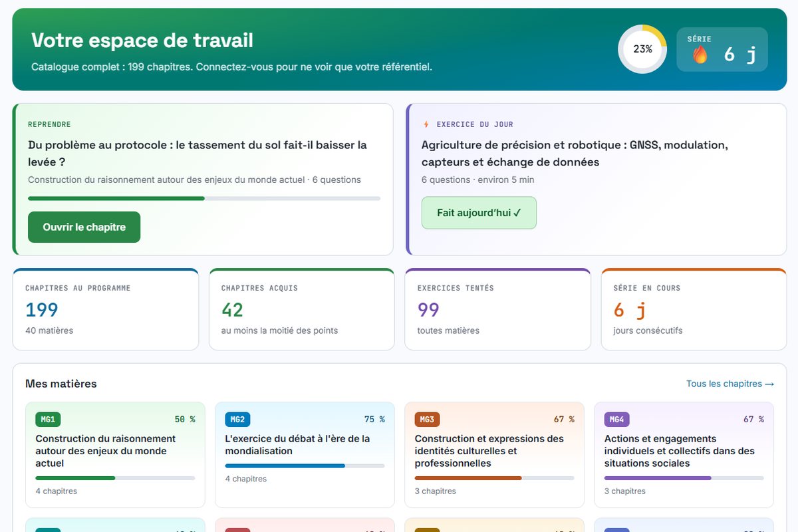Click the Catalogue complet 199 chapitres subtitle
Image resolution: width=798 pixels, height=532 pixels.
tap(231, 67)
